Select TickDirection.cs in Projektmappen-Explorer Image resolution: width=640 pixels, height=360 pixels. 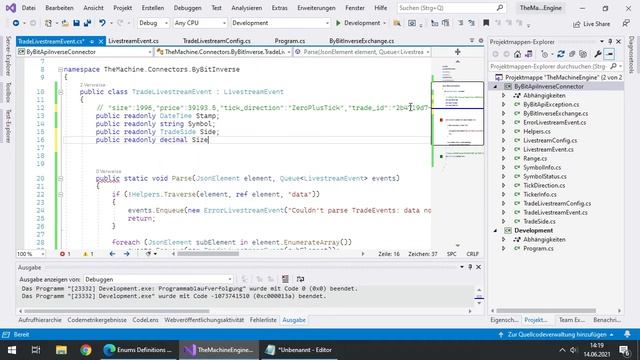[544, 185]
